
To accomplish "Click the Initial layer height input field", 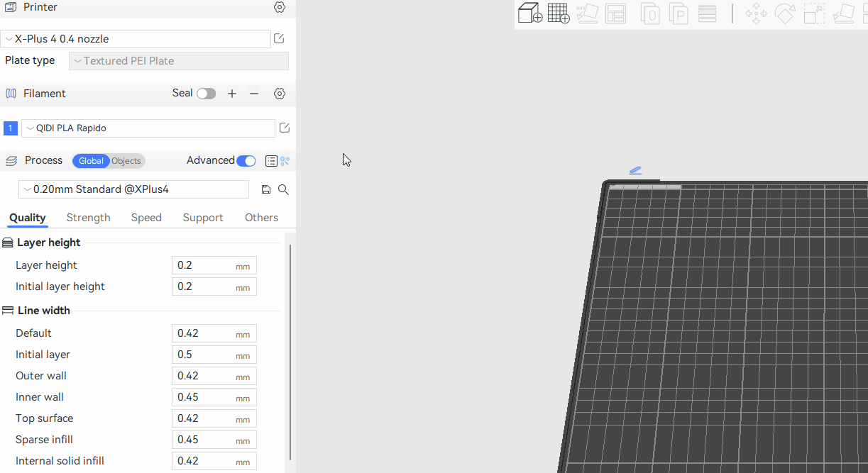I will click(204, 286).
